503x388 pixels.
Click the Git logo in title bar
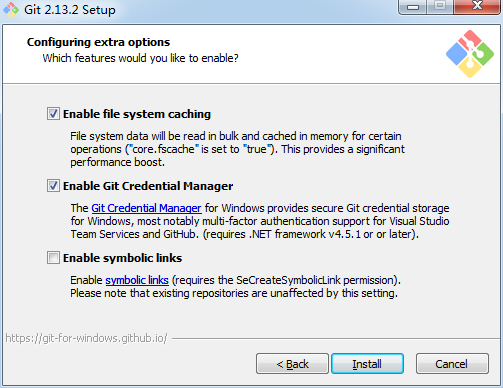tap(11, 10)
